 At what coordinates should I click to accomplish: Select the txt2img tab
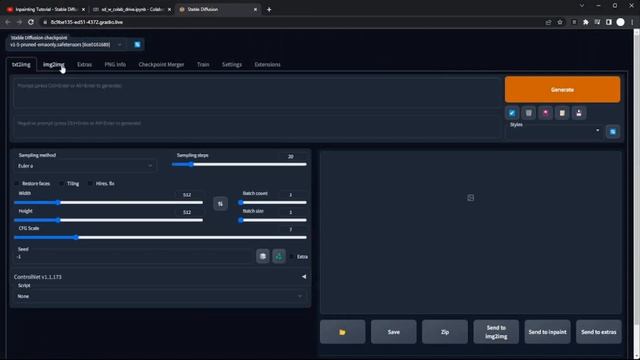pyautogui.click(x=21, y=64)
